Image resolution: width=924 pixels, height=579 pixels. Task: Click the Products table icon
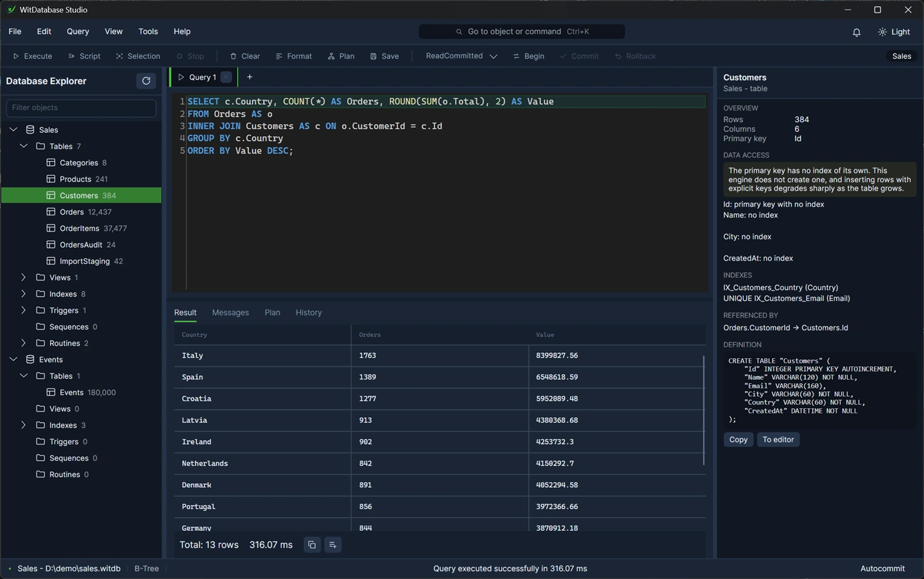coord(51,179)
